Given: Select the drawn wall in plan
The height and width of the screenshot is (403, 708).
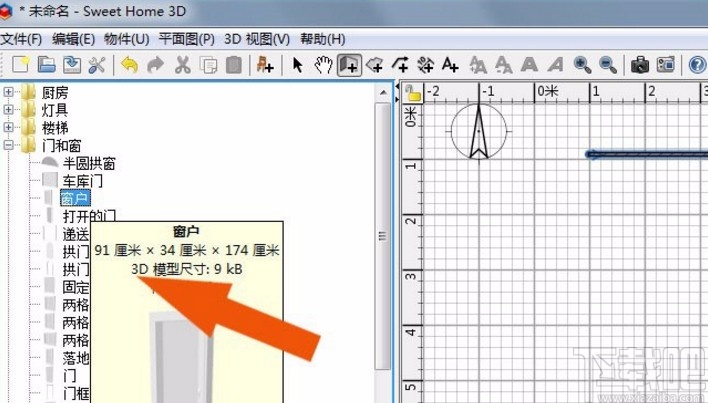Looking at the screenshot, I should pos(647,155).
